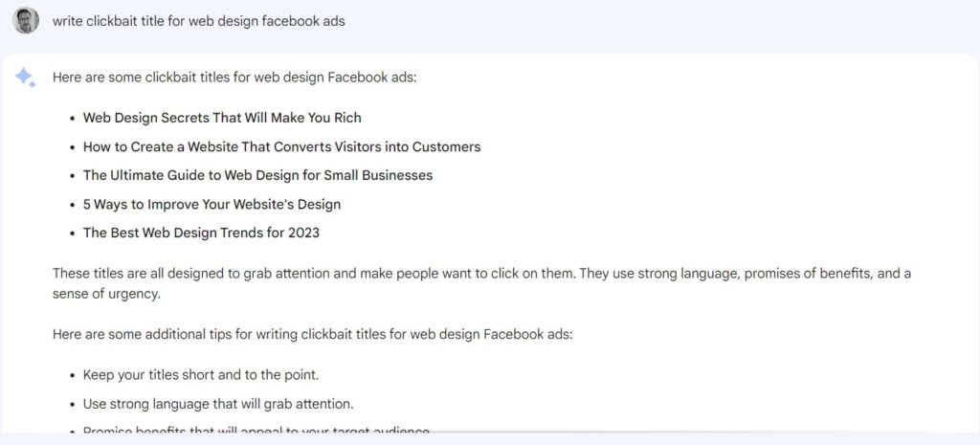This screenshot has width=980, height=445.
Task: Click the bullet dot before 'Web Design Secrets'
Action: point(73,118)
